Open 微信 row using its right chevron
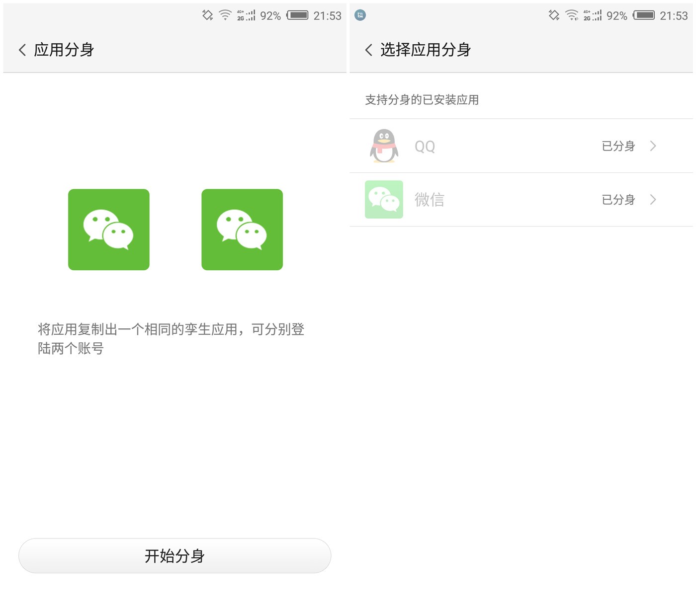The height and width of the screenshot is (616, 696). click(x=653, y=200)
